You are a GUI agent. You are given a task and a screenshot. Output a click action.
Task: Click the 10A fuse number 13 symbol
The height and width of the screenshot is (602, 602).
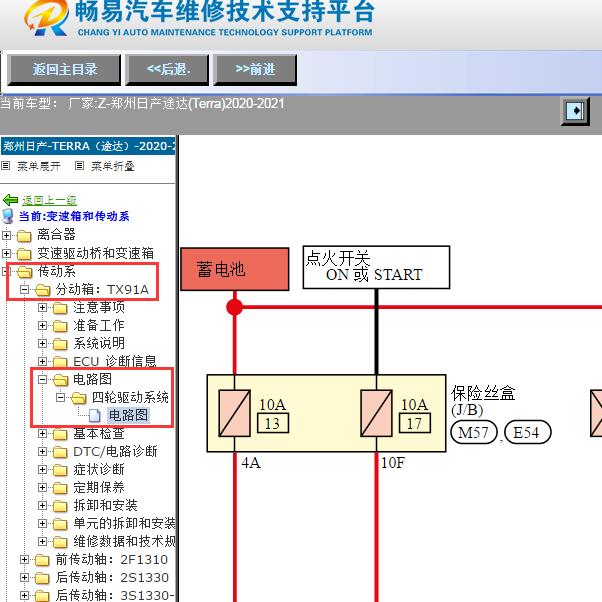[x=234, y=413]
